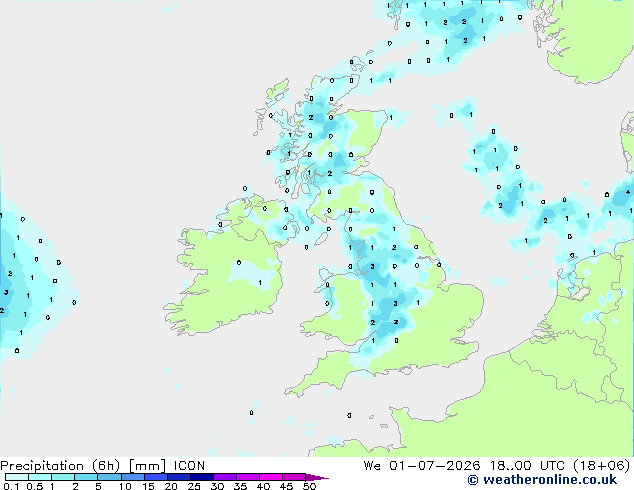Image resolution: width=634 pixels, height=490 pixels.
Task: Click the "[mm]" unit label
Action: (x=147, y=466)
